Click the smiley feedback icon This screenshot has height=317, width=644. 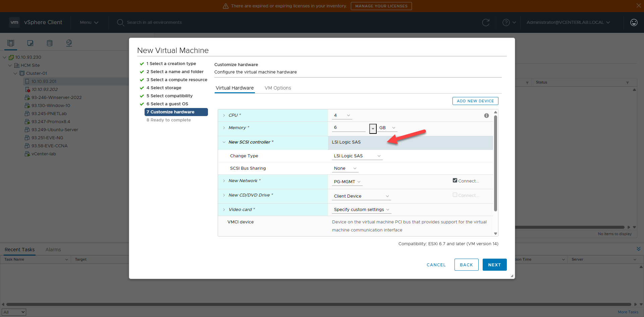[x=634, y=22]
